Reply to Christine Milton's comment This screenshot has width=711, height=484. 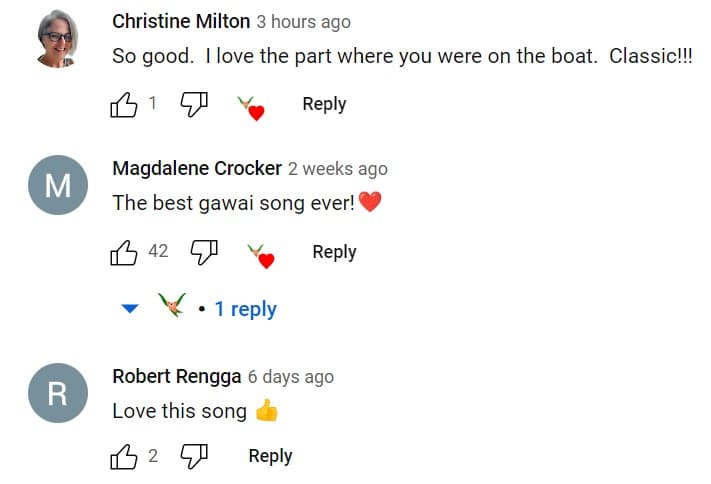pos(324,104)
